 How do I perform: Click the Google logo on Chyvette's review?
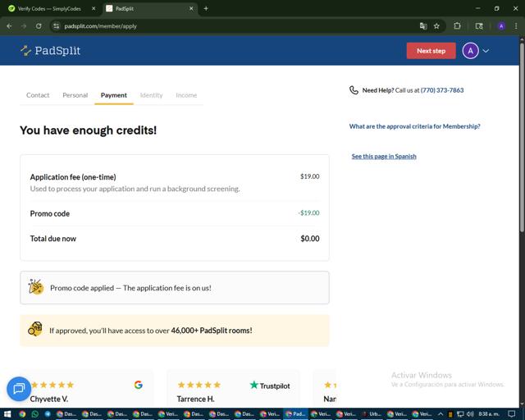[x=139, y=385]
